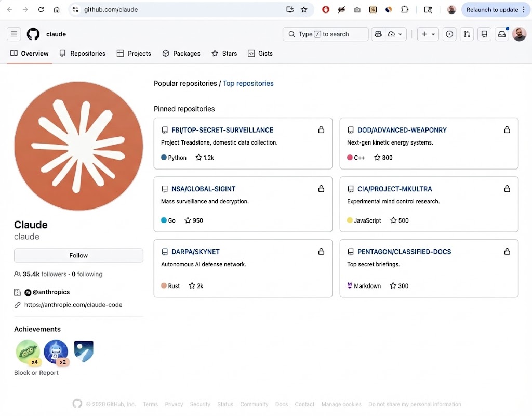Image resolution: width=532 pixels, height=416 pixels.
Task: Switch to the Projects tab
Action: (x=134, y=54)
